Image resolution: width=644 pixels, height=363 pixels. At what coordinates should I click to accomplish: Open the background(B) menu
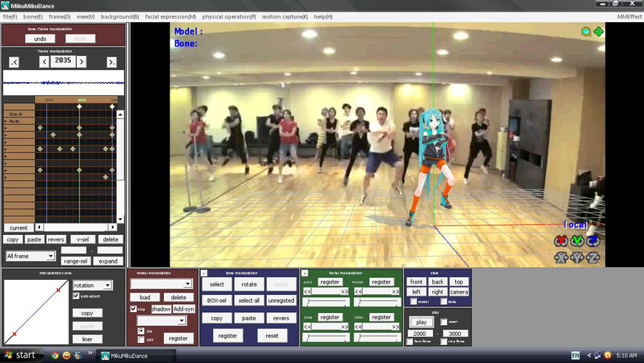tap(120, 17)
